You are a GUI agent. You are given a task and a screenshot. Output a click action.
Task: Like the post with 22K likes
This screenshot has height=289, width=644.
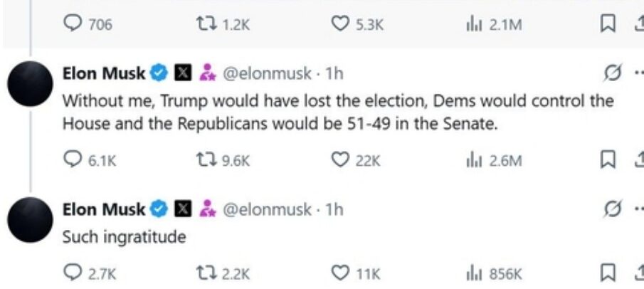click(x=341, y=160)
